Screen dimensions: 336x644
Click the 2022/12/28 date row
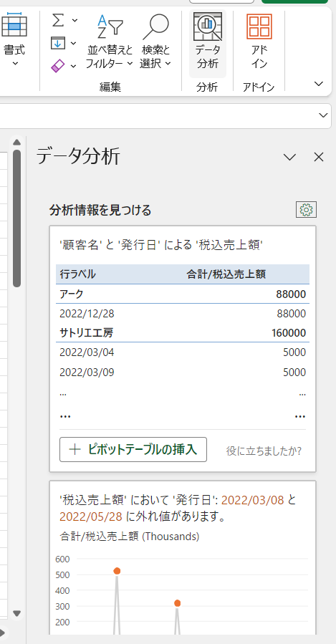[183, 314]
